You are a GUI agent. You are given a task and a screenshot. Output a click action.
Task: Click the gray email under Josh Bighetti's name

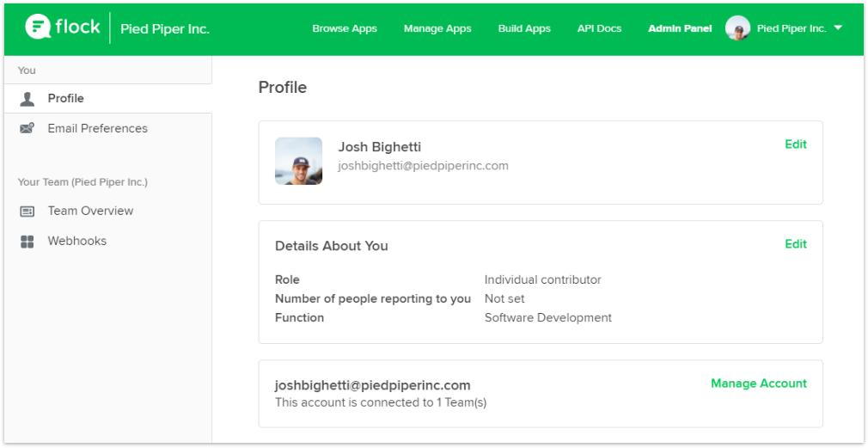coord(423,166)
